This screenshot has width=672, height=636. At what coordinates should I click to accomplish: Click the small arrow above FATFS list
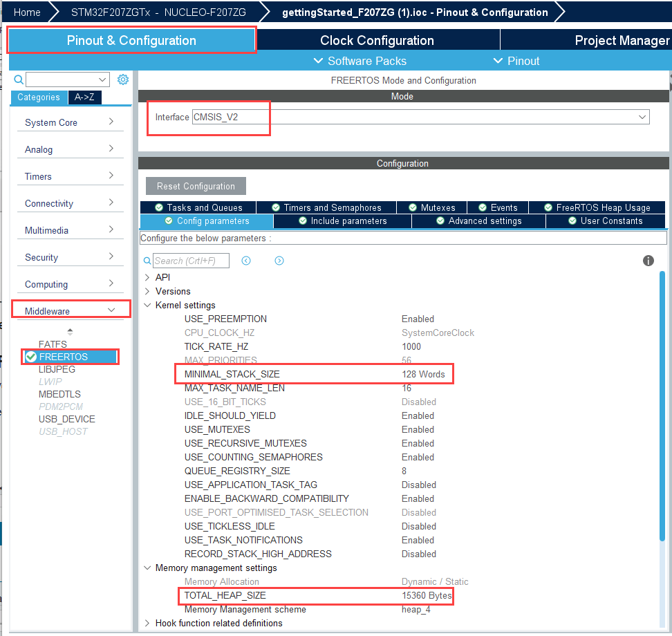[x=70, y=332]
